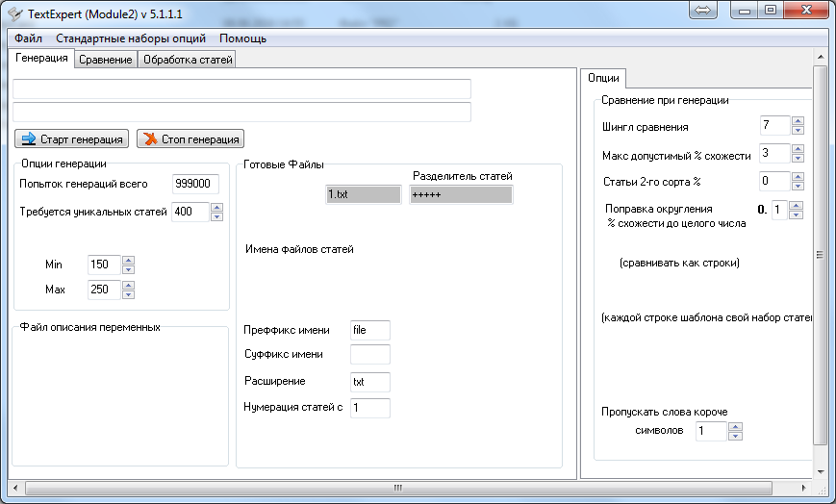Increase Требуется уникальных статей value
The width and height of the screenshot is (836, 504).
pyautogui.click(x=217, y=208)
